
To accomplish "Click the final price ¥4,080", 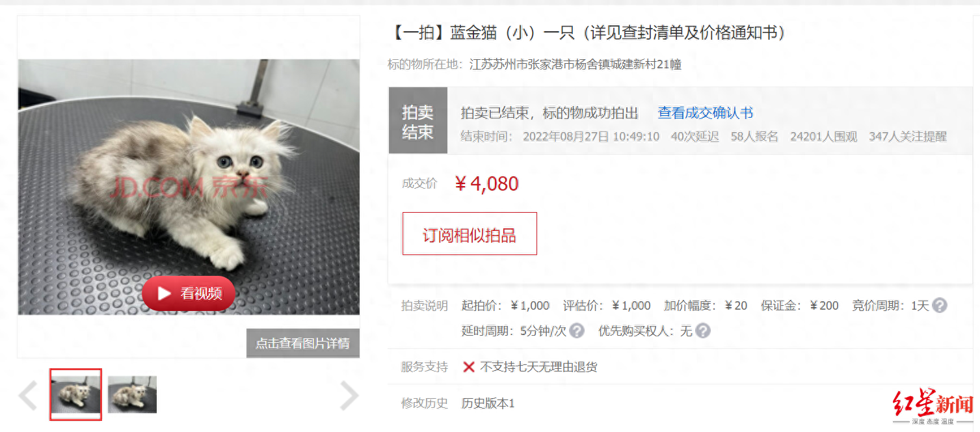I will click(x=486, y=183).
